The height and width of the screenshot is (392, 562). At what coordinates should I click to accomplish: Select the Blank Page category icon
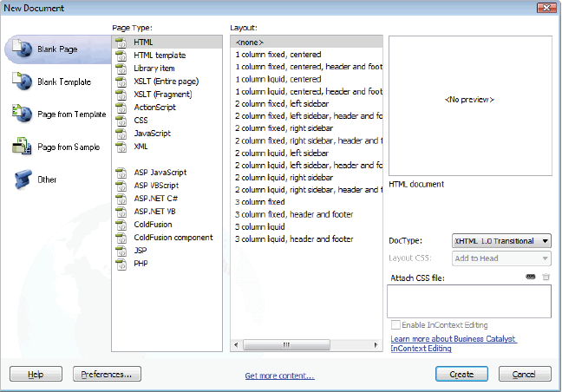point(22,49)
